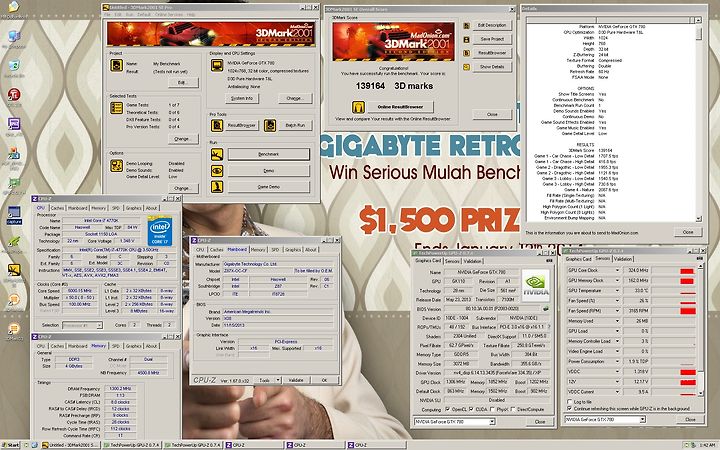
Task: Click the System Info button
Action: (x=242, y=98)
